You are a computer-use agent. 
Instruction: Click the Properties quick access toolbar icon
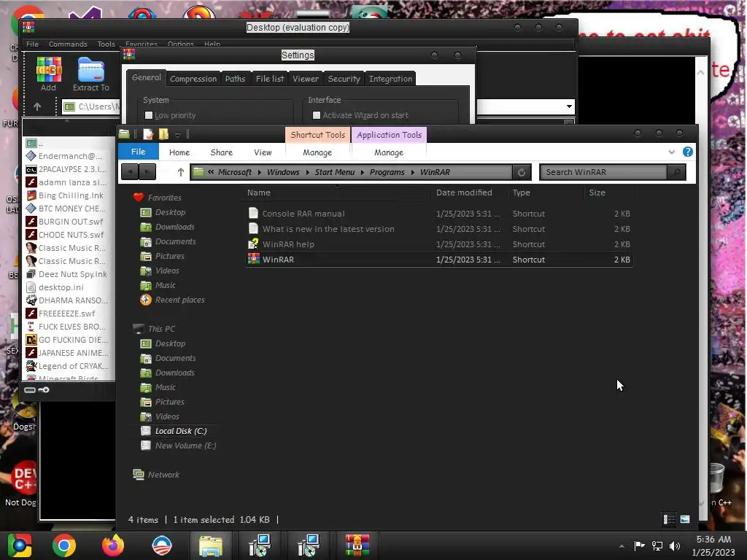coord(148,134)
